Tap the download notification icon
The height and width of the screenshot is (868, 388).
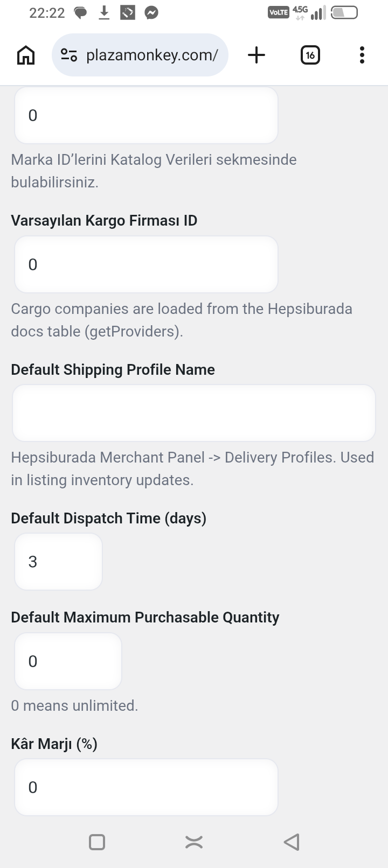[x=104, y=12]
